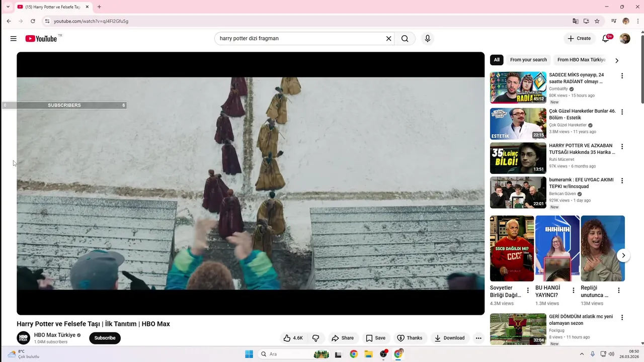Share the video
The width and height of the screenshot is (644, 362).
tap(342, 338)
